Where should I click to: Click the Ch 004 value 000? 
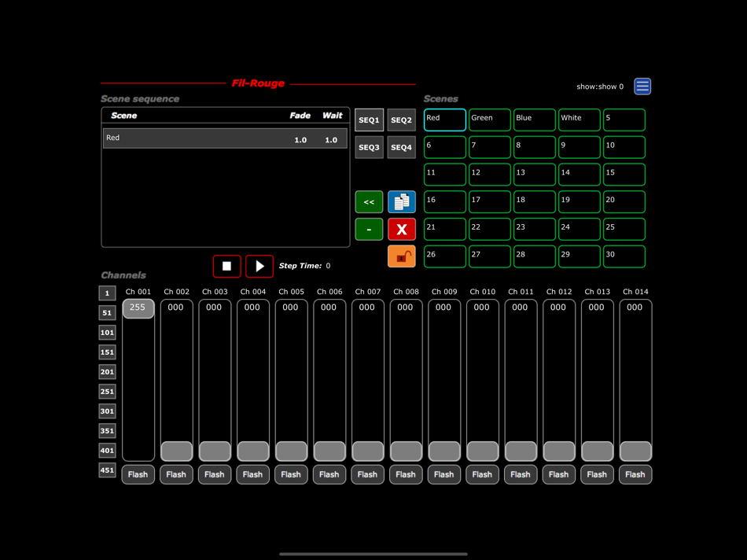(252, 308)
